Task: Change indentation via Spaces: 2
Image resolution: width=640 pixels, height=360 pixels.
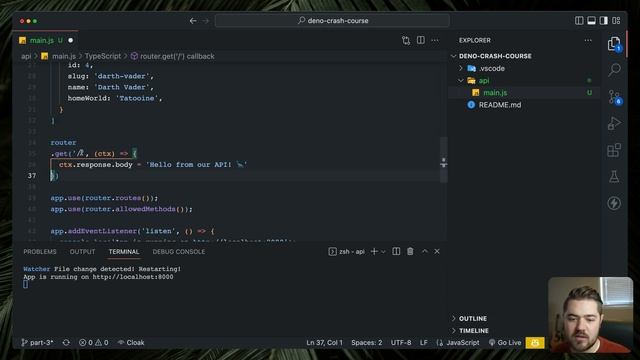Action: point(367,342)
